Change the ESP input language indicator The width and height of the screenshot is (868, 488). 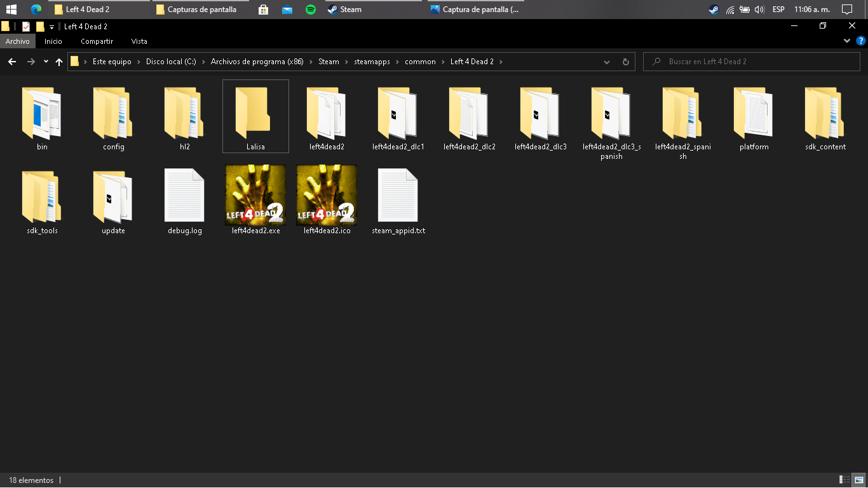pos(778,10)
